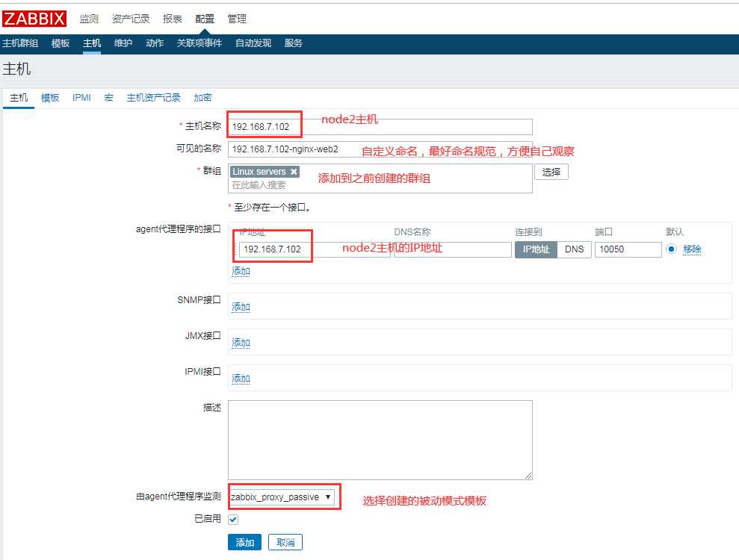This screenshot has height=560, width=739.
Task: Remove Linux servers group tag
Action: coord(294,172)
